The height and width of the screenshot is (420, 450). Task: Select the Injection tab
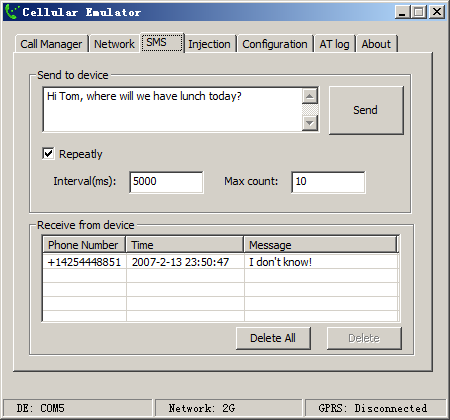coord(209,44)
